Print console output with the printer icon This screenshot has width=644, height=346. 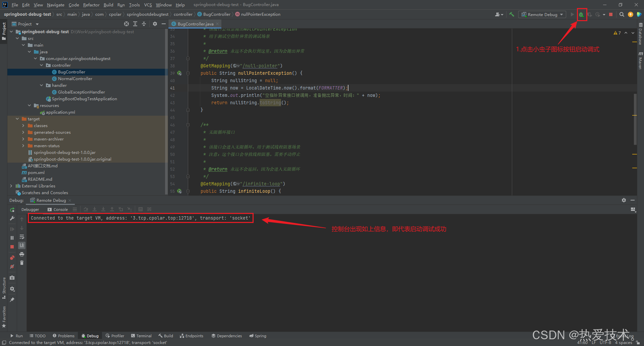pyautogui.click(x=22, y=254)
